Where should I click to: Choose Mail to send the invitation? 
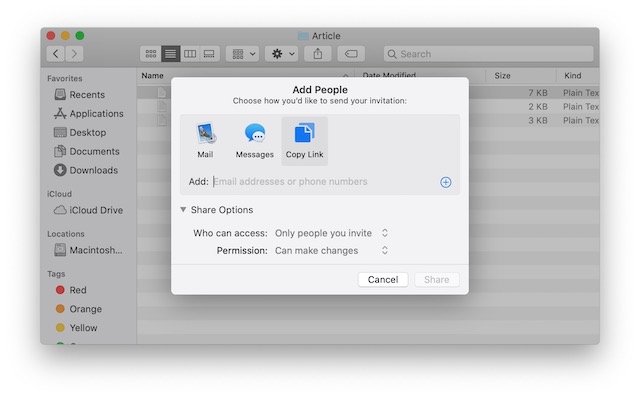click(205, 141)
